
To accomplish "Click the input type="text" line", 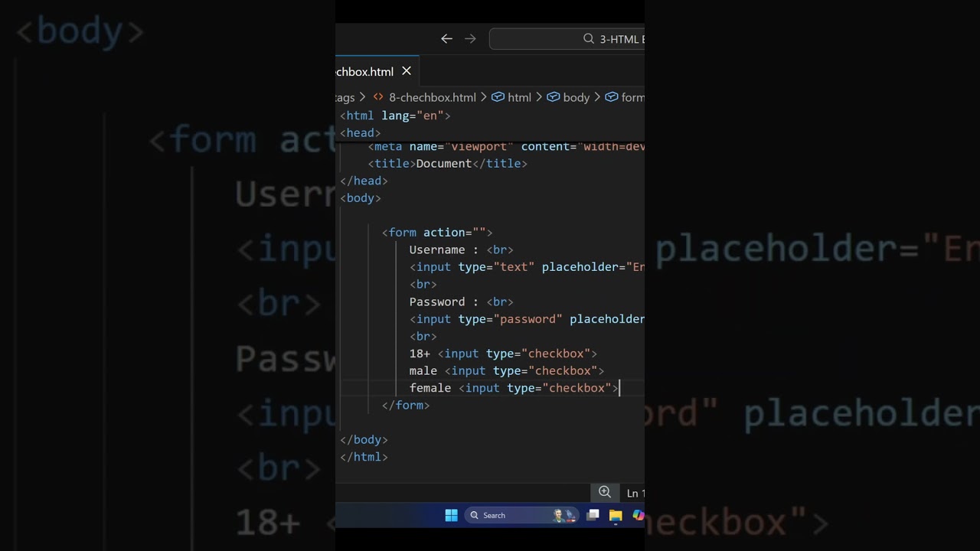I will click(x=527, y=267).
